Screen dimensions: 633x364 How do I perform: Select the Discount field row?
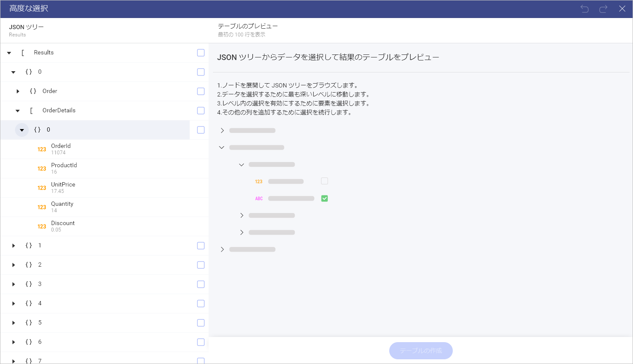pos(104,226)
